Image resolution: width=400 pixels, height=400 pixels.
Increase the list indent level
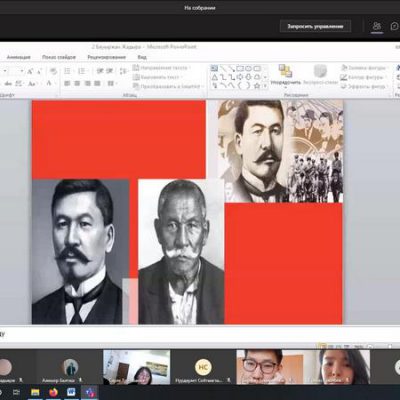pyautogui.click(x=110, y=71)
